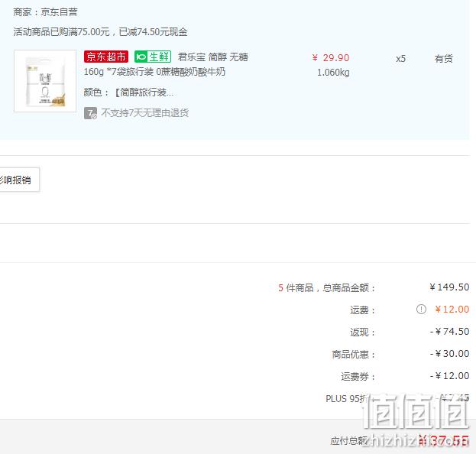Open the yogurt product thumbnail
The image size is (476, 454).
coord(45,81)
